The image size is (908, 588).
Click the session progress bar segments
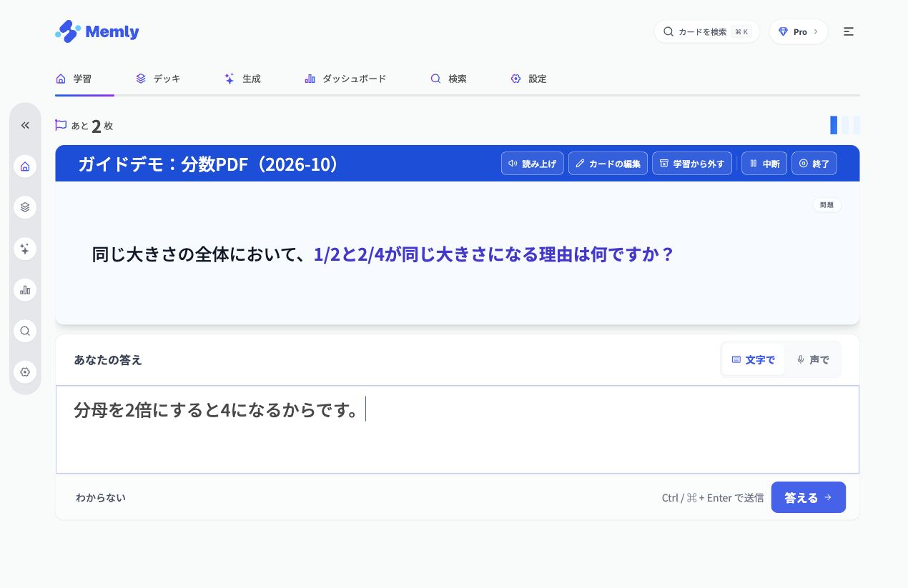pyautogui.click(x=845, y=125)
